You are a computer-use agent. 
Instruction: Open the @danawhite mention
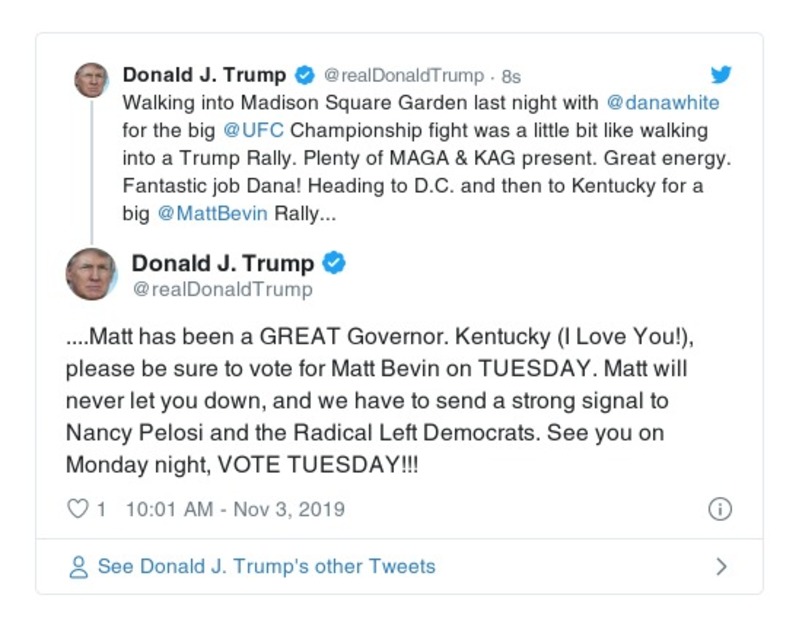(663, 103)
